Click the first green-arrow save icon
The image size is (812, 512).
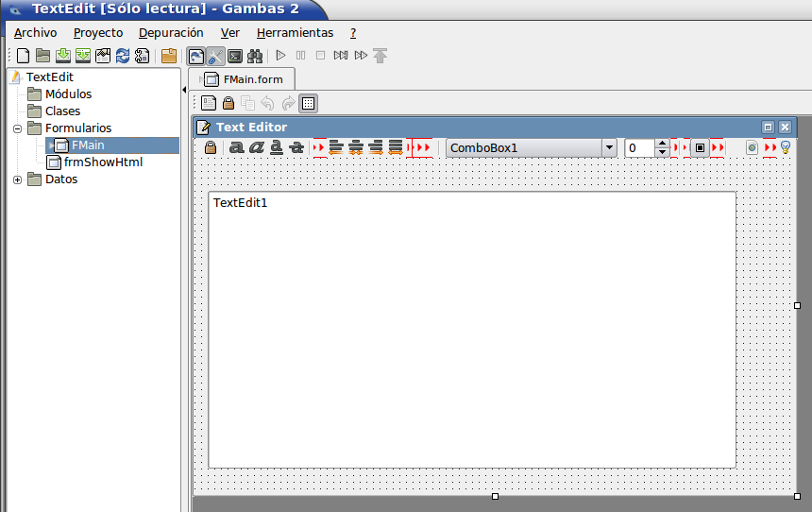63,56
